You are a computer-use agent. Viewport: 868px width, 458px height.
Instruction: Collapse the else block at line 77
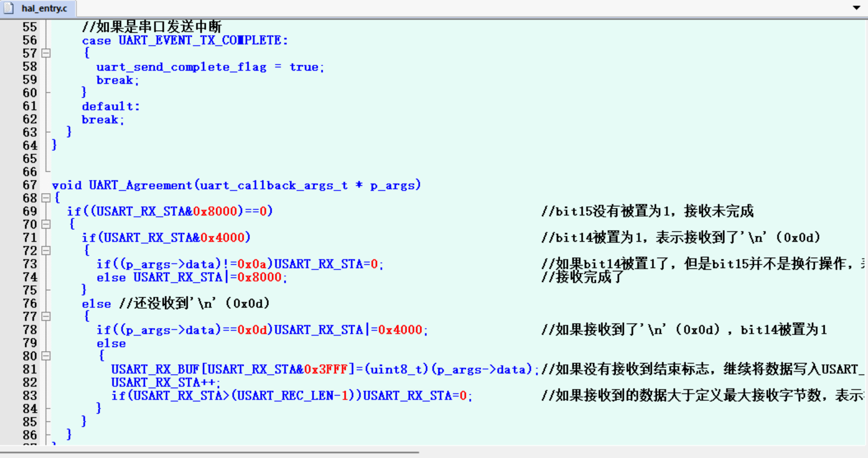(46, 316)
